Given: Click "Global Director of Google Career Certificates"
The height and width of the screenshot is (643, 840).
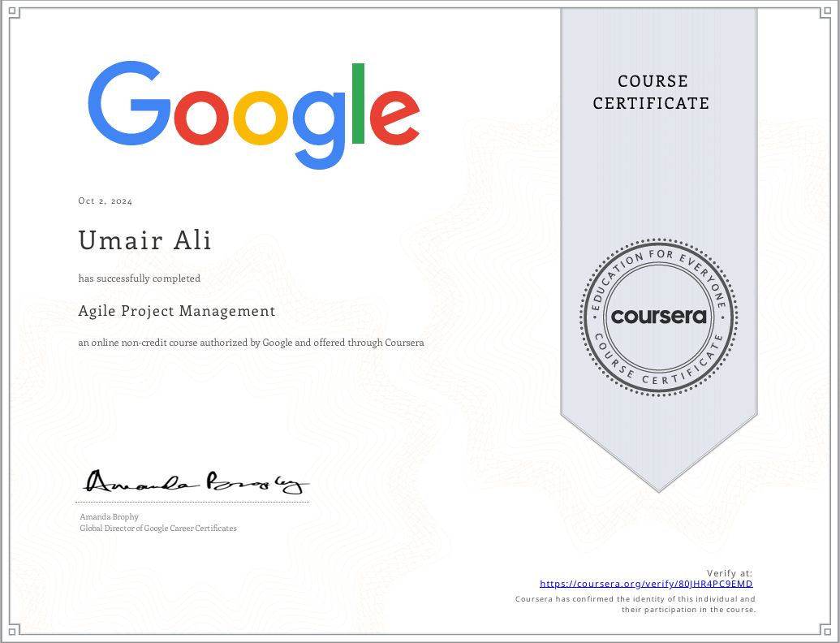Looking at the screenshot, I should coord(158,529).
